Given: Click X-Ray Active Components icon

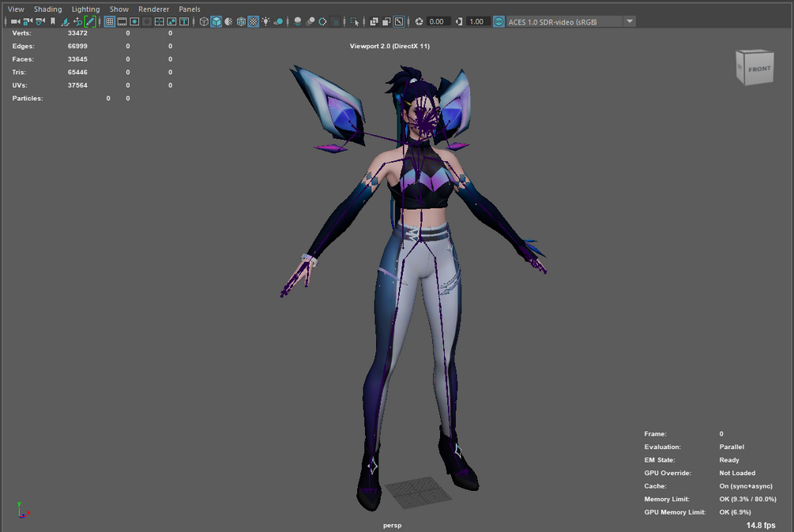Looking at the screenshot, I should [386, 21].
